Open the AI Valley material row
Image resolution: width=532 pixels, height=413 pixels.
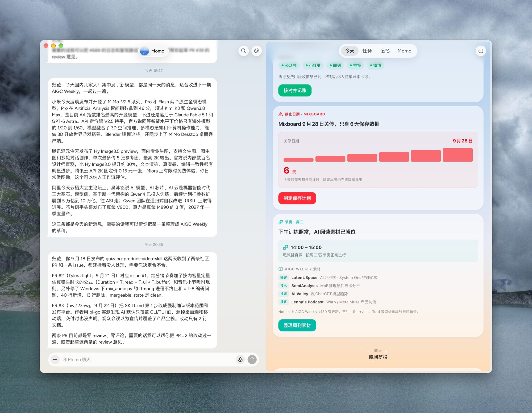pos(378,294)
